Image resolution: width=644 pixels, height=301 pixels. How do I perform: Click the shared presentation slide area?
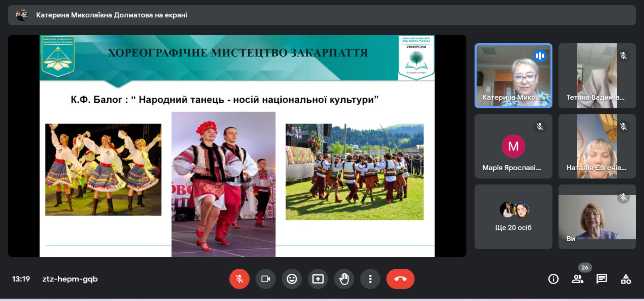point(237,146)
